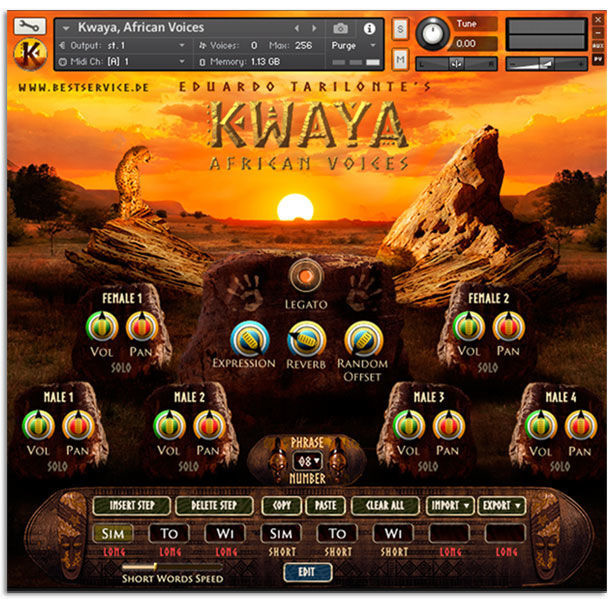Adjust the stereo pan slider in header

tap(456, 64)
